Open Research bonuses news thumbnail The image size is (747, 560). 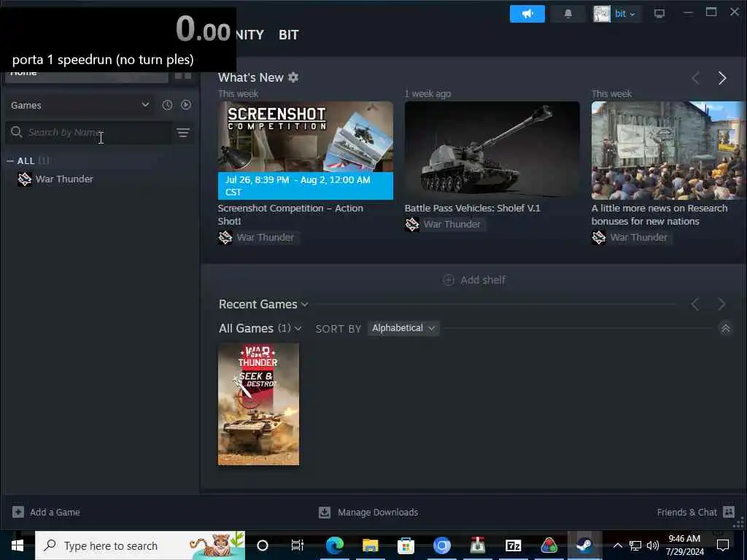668,150
